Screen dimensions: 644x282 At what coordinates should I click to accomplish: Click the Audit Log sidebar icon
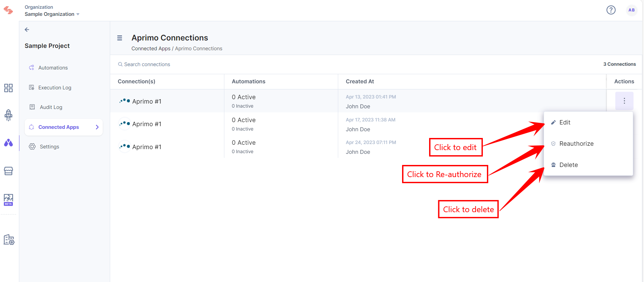(x=32, y=107)
